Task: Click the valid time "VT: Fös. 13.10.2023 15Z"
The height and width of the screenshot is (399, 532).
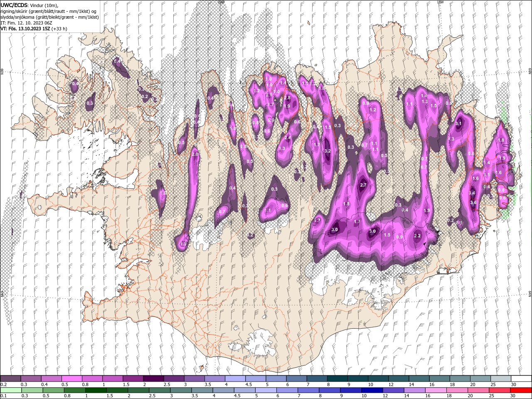Action: click(x=26, y=29)
